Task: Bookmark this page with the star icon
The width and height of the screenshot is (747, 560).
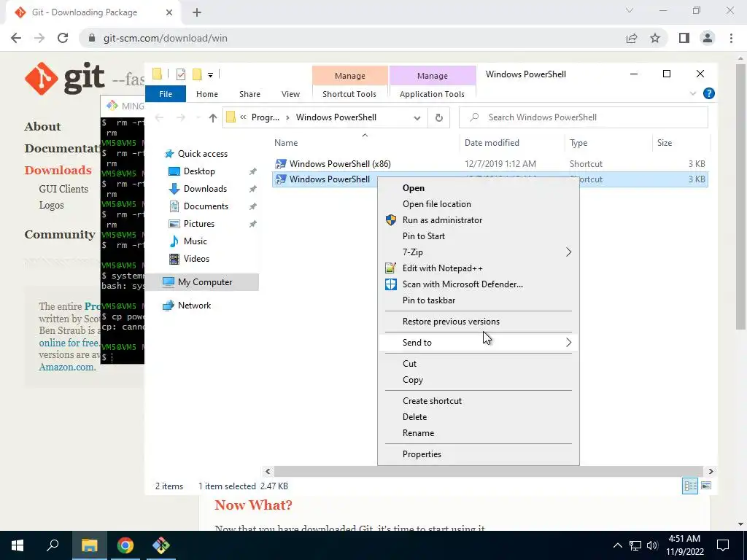Action: 655,38
